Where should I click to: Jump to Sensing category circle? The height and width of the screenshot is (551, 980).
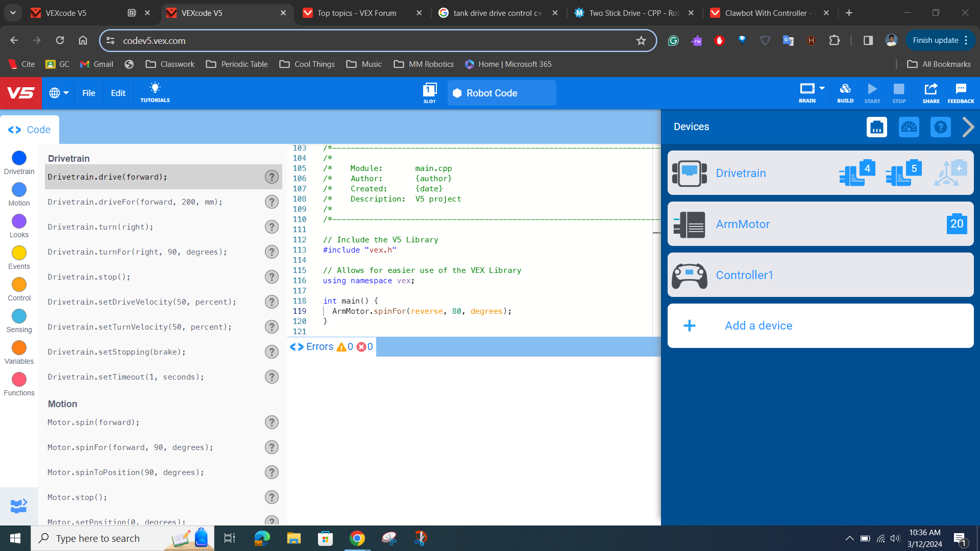(x=19, y=316)
